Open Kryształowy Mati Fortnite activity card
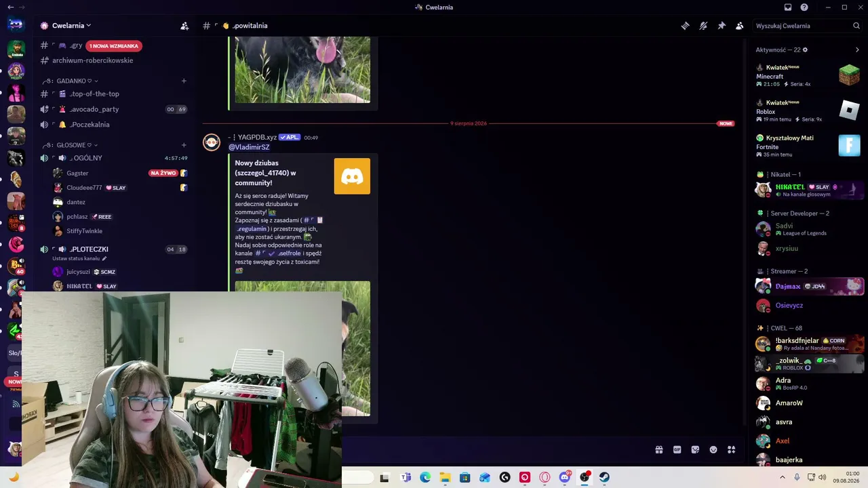 [808, 146]
